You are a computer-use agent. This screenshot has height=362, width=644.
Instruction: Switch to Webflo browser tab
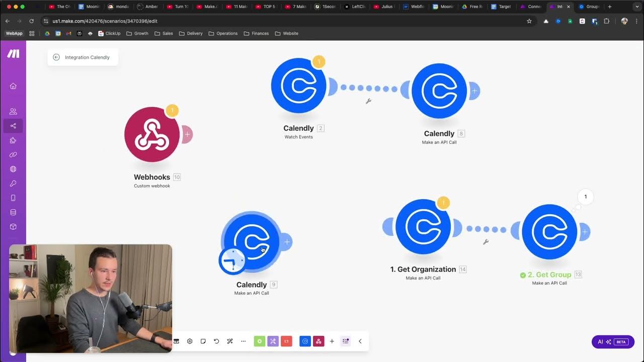coord(414,7)
